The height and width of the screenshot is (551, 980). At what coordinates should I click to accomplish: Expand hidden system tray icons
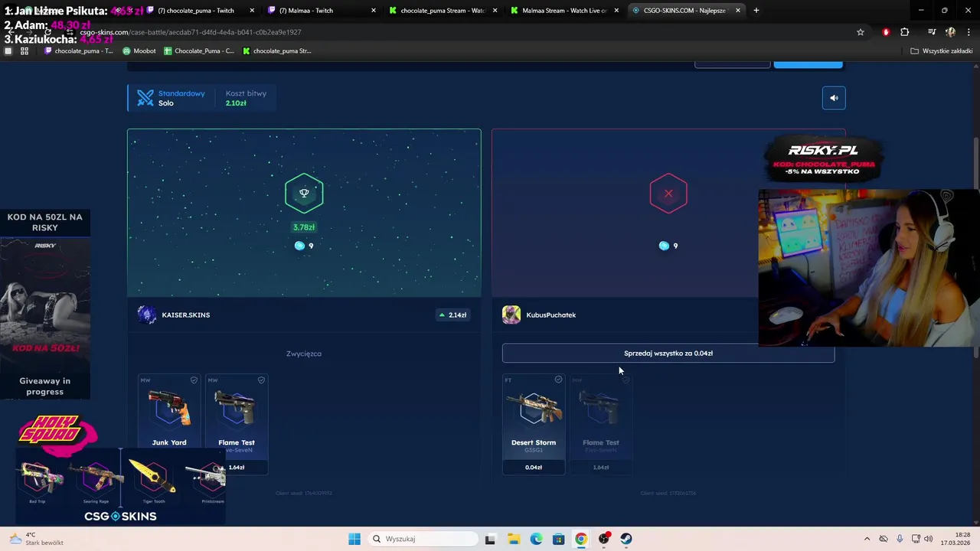867,539
